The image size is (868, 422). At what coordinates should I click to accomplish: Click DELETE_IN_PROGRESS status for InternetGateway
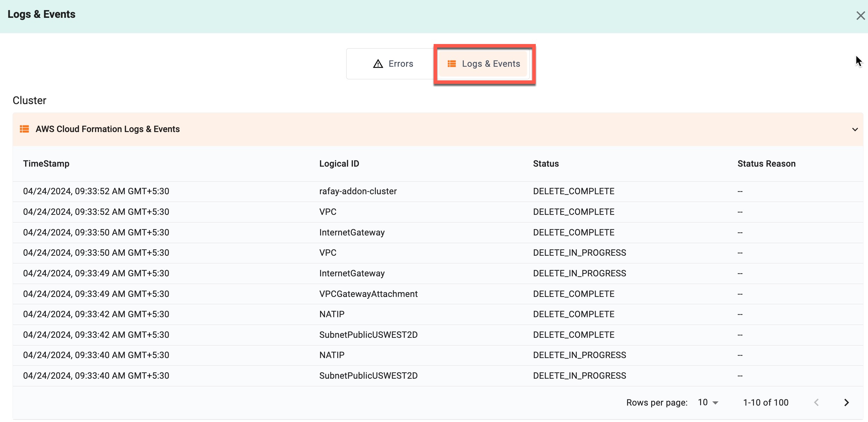[x=579, y=273]
